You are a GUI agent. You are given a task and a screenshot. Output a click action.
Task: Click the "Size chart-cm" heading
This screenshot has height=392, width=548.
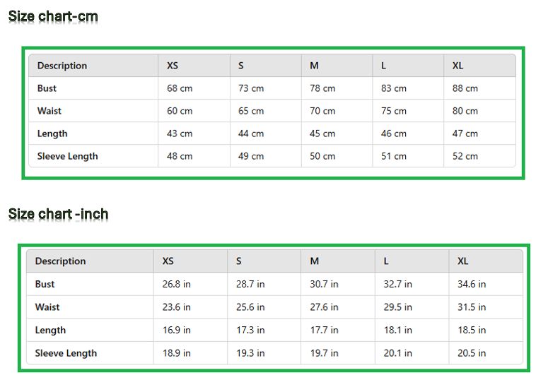pos(53,16)
